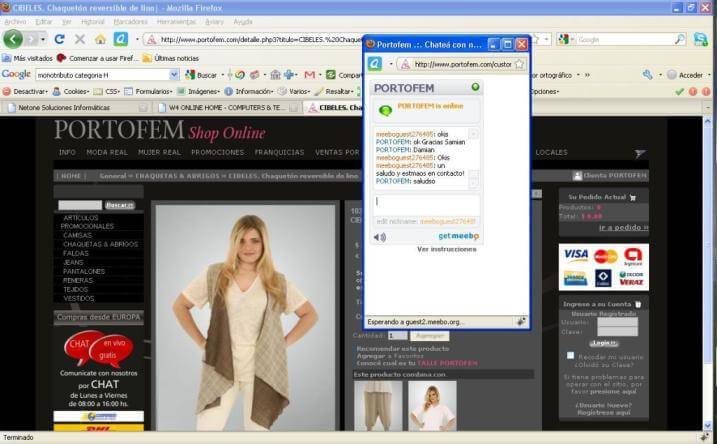Click the blue 'a' icon in chat window
This screenshot has width=717, height=444.
click(x=375, y=64)
